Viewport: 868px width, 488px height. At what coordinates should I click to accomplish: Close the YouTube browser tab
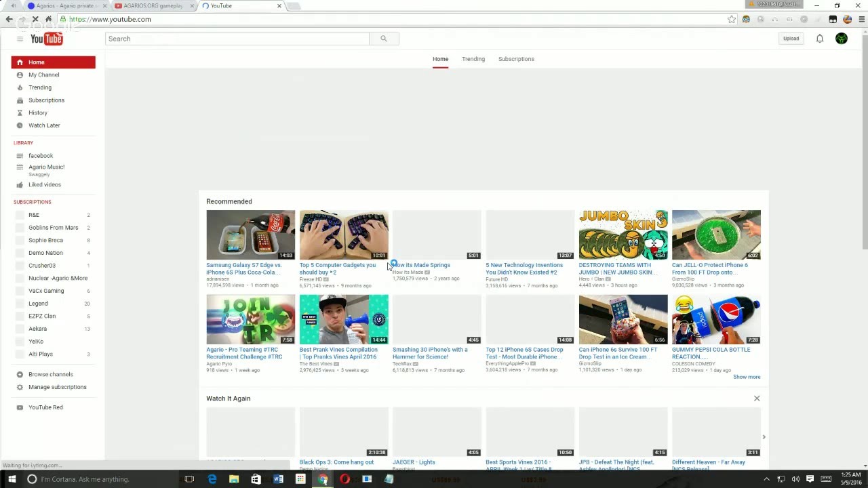click(279, 6)
